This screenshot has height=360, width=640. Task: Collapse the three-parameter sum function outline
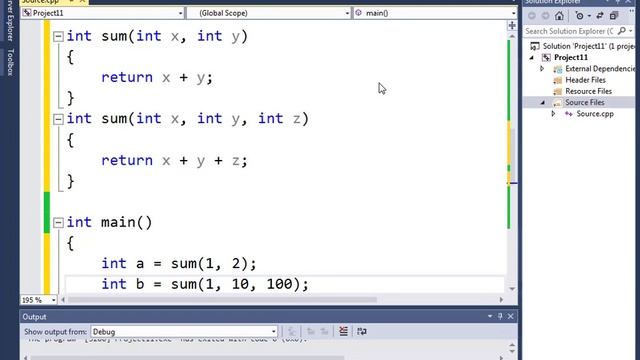coord(58,119)
